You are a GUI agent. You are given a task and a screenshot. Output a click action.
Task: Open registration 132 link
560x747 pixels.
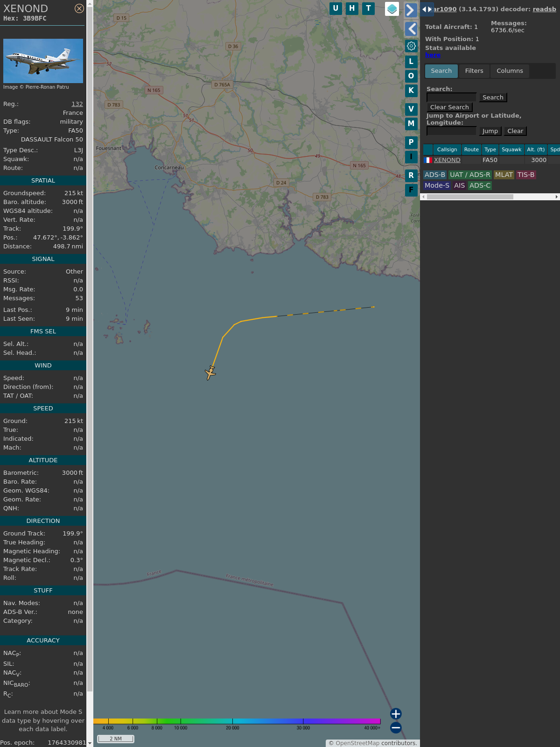pyautogui.click(x=77, y=104)
